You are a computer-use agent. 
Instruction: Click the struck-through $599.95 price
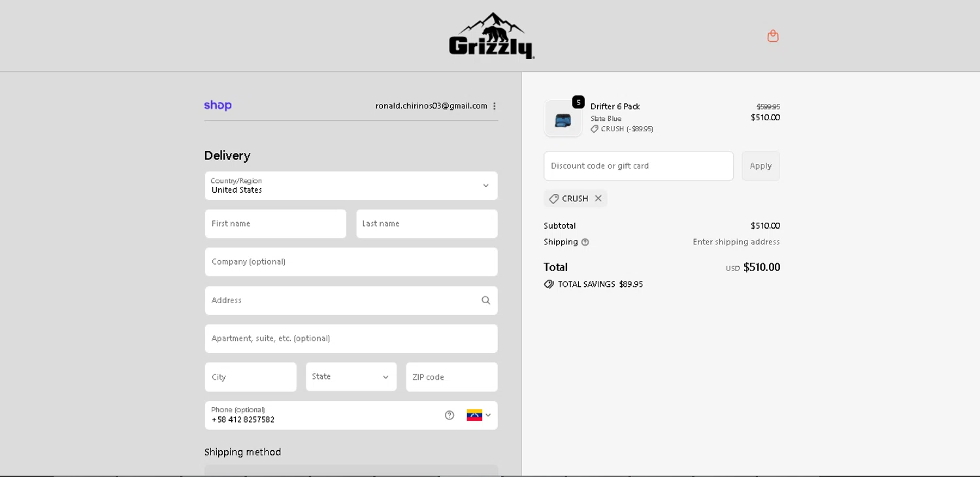click(x=768, y=107)
